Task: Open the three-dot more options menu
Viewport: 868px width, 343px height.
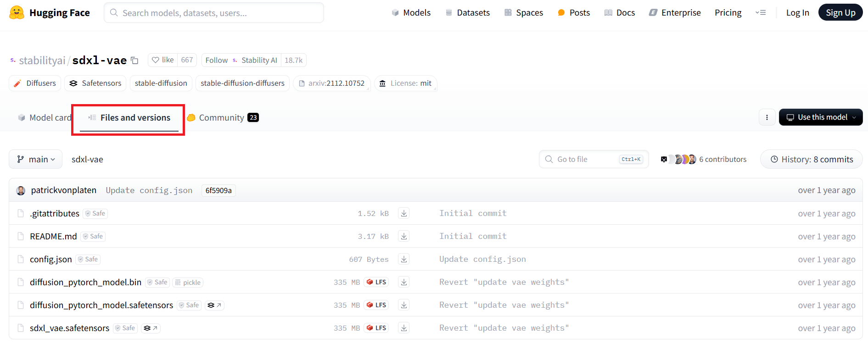Action: click(767, 117)
